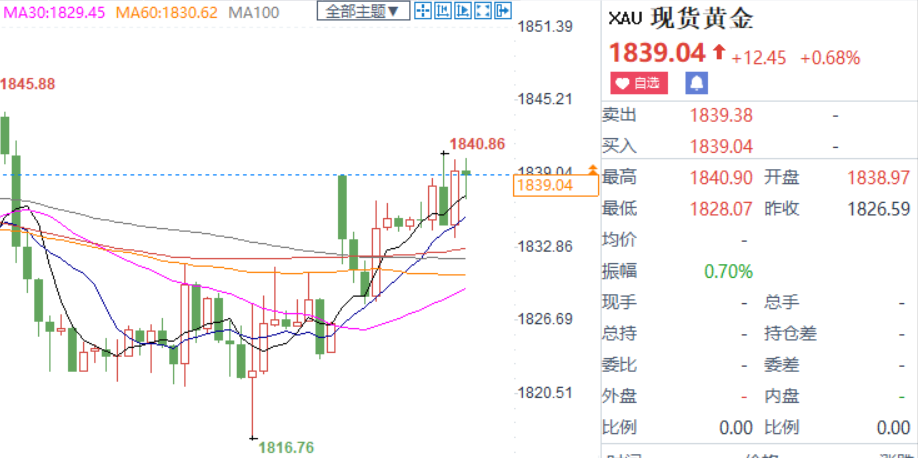This screenshot has width=918, height=458.
Task: Add gold to 自选 watchlist
Action: tap(636, 83)
